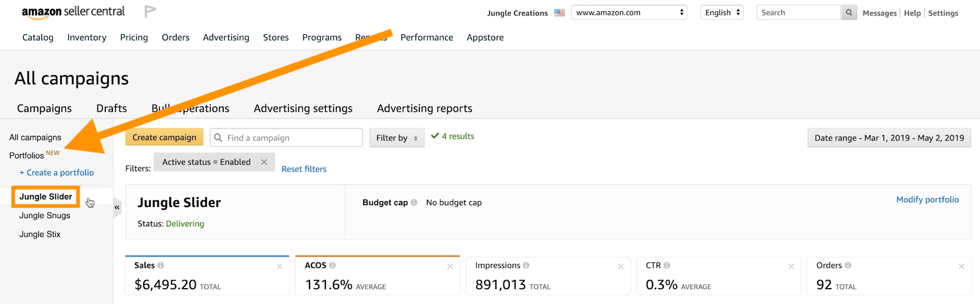Open the Advertising menu
This screenshot has width=980, height=304.
pyautogui.click(x=226, y=37)
